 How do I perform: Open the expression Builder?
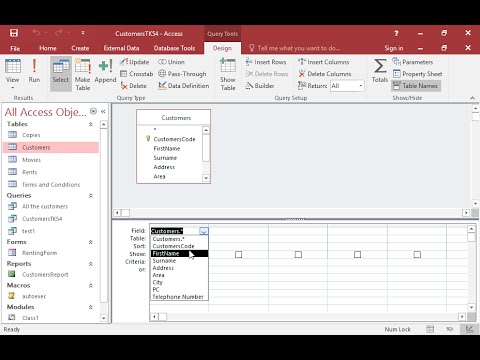point(260,86)
